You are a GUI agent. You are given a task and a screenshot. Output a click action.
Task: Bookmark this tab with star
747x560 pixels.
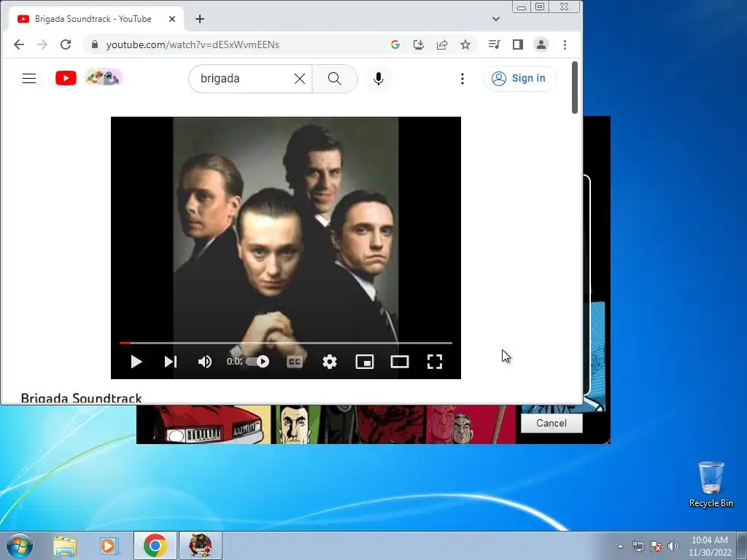465,44
